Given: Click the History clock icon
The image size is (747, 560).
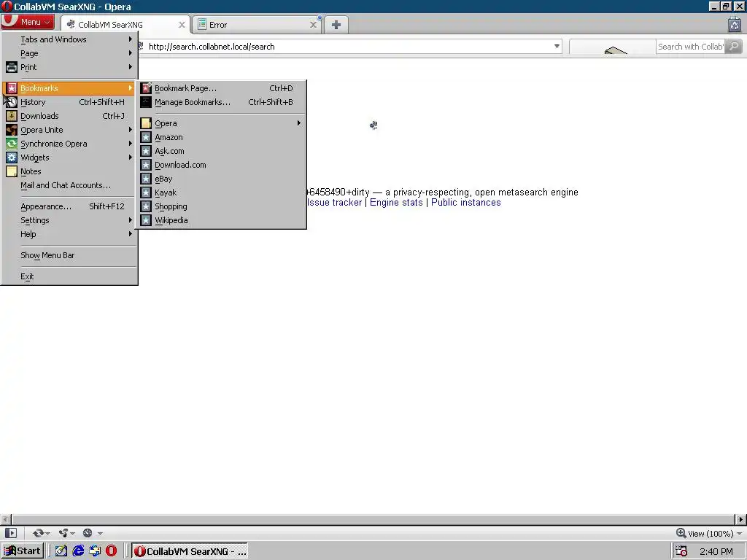Looking at the screenshot, I should 12,102.
